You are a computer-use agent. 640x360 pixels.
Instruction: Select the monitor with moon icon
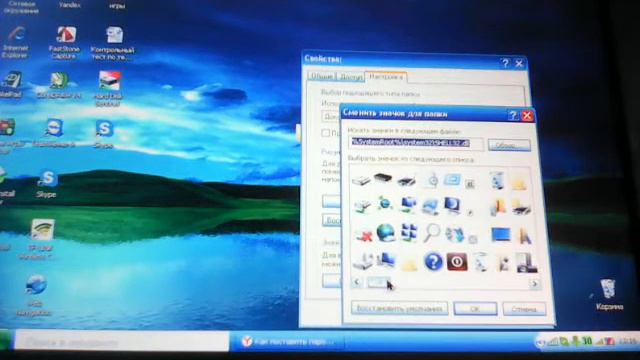pos(452,205)
